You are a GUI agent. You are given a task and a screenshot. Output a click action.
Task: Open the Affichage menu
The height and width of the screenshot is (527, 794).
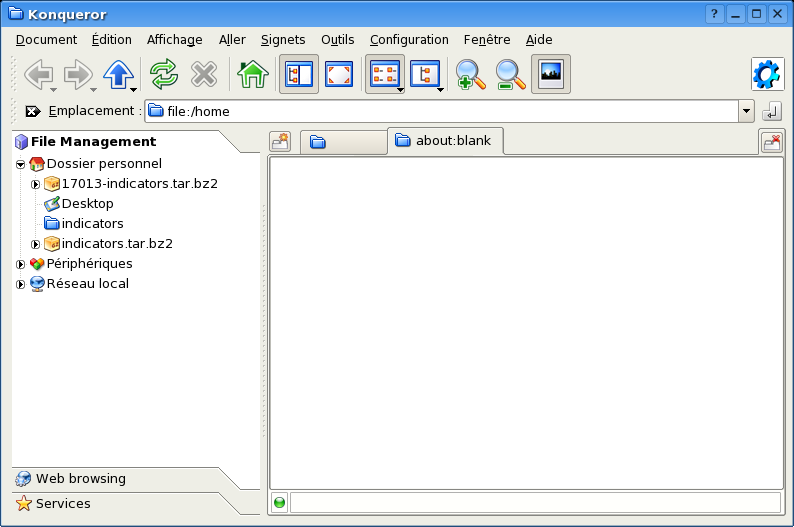(x=174, y=39)
